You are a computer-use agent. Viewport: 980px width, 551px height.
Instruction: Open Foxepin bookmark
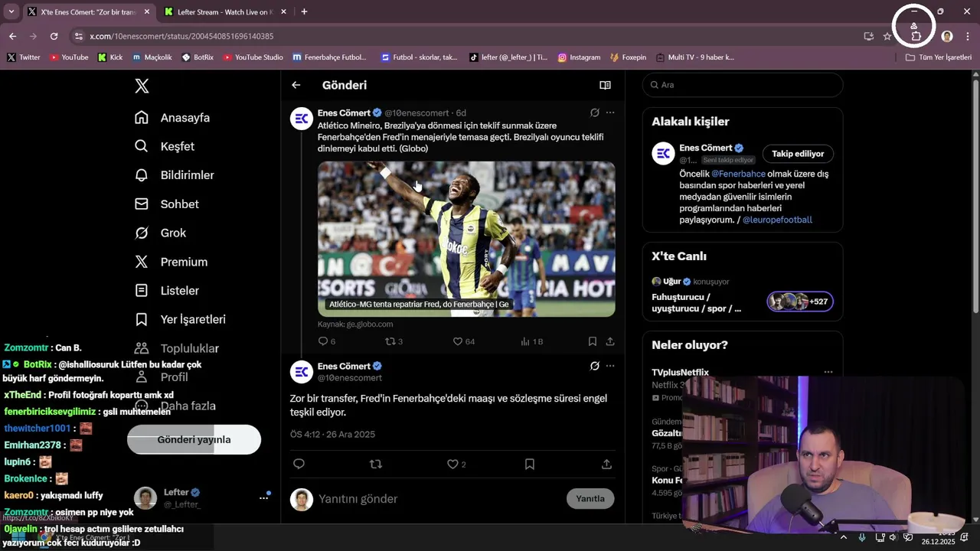[628, 57]
